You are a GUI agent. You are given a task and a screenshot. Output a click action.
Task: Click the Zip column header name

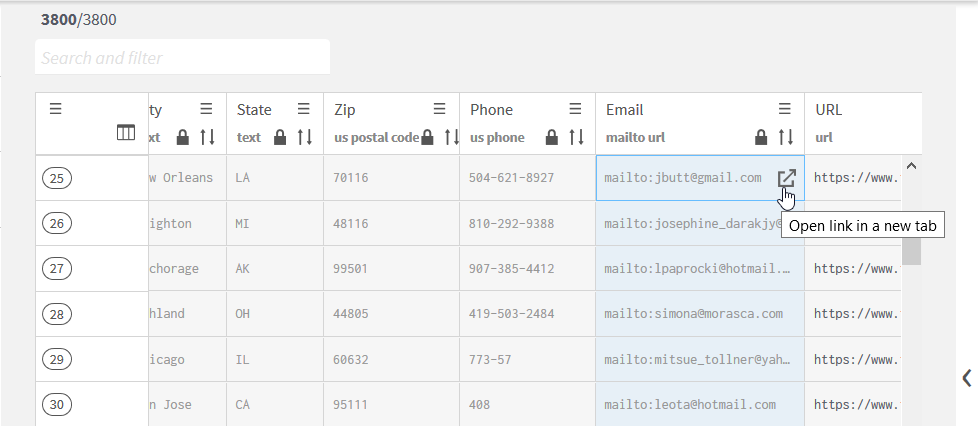coord(345,110)
